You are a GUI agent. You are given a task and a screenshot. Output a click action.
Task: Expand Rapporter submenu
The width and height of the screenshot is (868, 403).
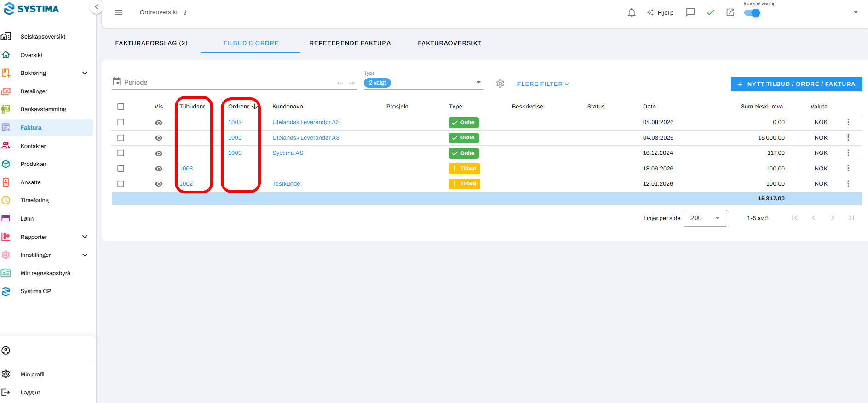(85, 237)
